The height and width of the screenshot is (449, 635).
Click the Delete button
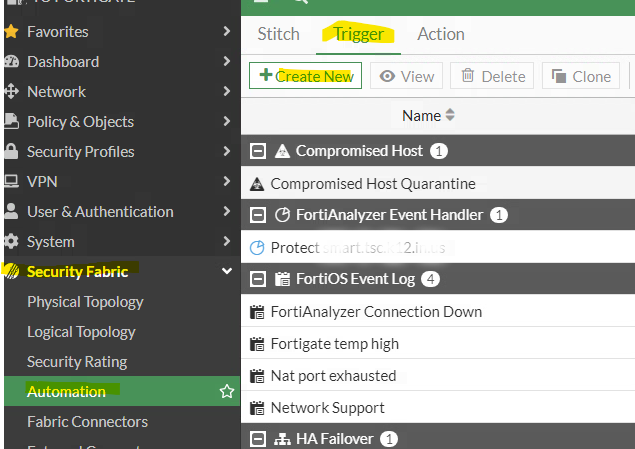[x=492, y=75]
